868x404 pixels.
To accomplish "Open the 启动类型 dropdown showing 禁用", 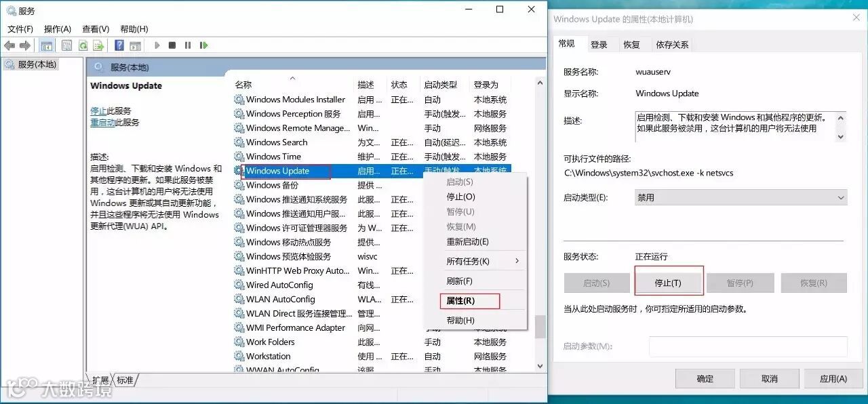I will click(x=741, y=198).
